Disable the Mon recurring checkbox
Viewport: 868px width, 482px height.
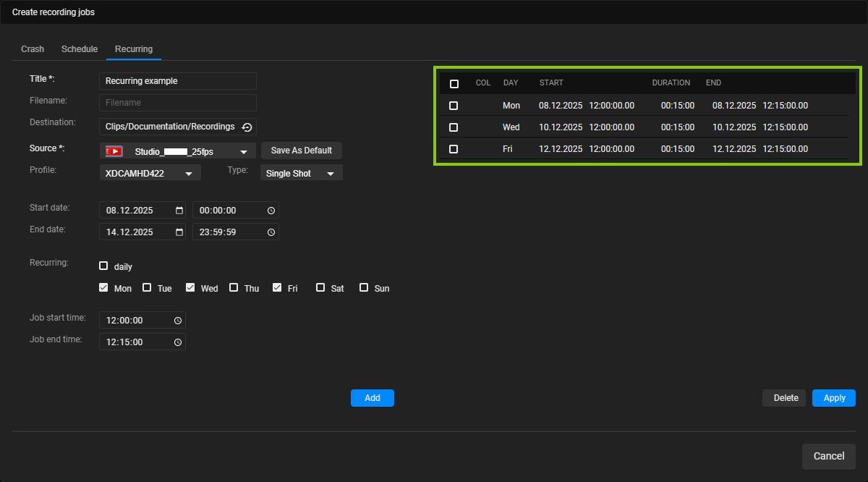103,287
